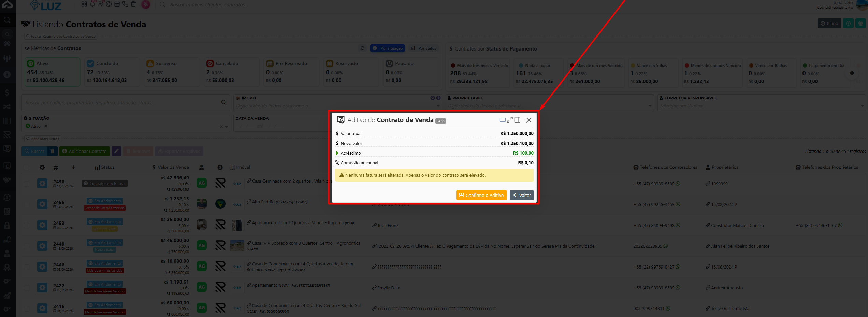Open notifications bell in top bar

pyautogui.click(x=92, y=4)
